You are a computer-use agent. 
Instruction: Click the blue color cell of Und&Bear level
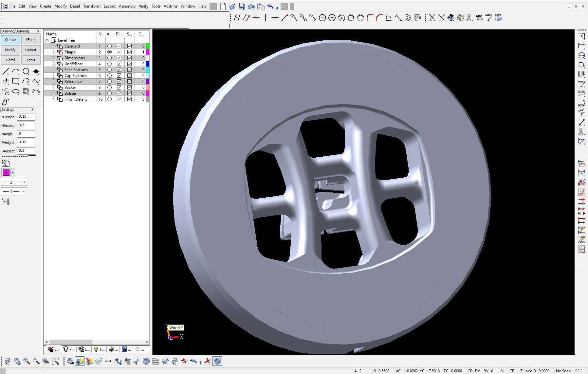pyautogui.click(x=148, y=64)
